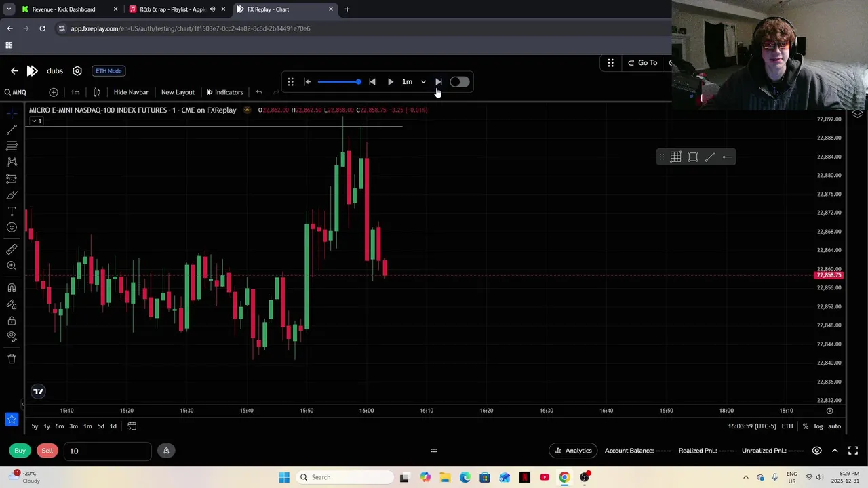The height and width of the screenshot is (488, 868).
Task: Toggle auto scale
Action: pyautogui.click(x=835, y=426)
